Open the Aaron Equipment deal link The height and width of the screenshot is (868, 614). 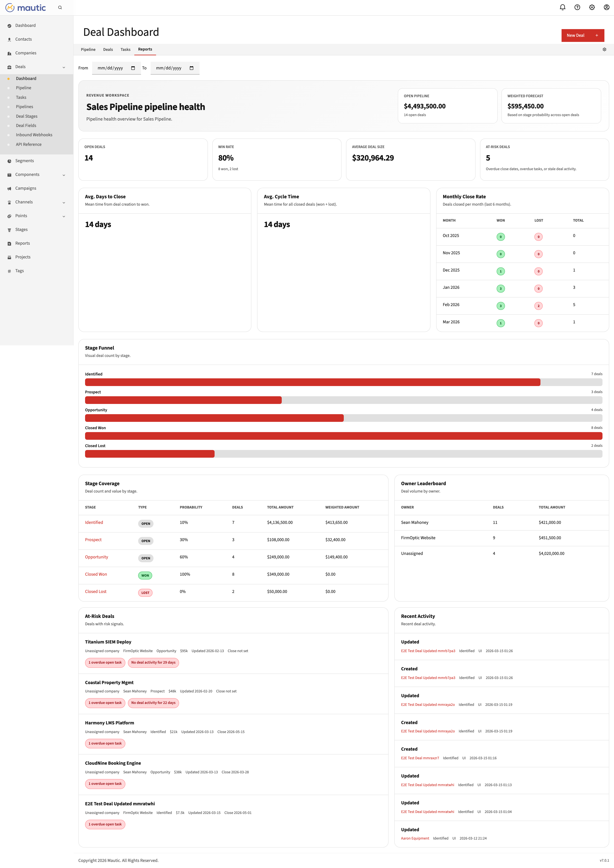click(x=415, y=838)
